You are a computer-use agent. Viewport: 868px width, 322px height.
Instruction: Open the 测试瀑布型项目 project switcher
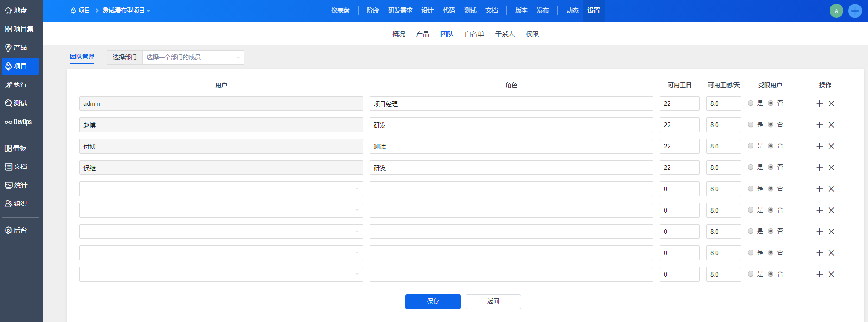click(x=126, y=11)
